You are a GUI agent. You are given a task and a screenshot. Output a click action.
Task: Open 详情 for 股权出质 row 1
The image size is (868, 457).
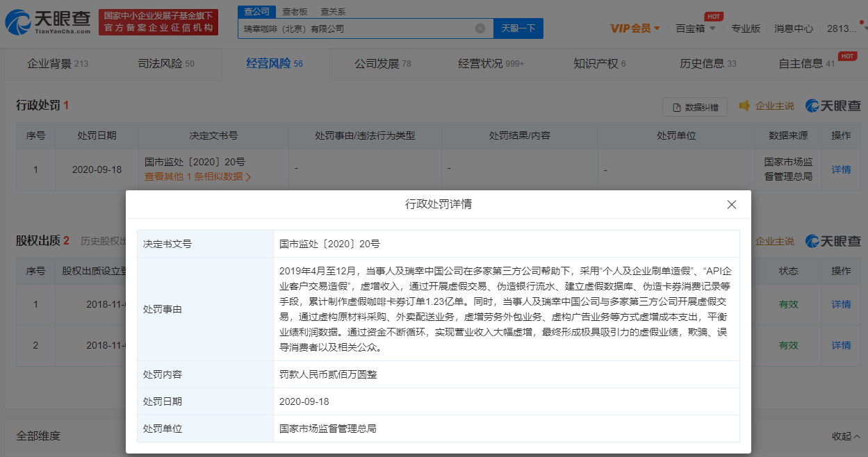(841, 304)
